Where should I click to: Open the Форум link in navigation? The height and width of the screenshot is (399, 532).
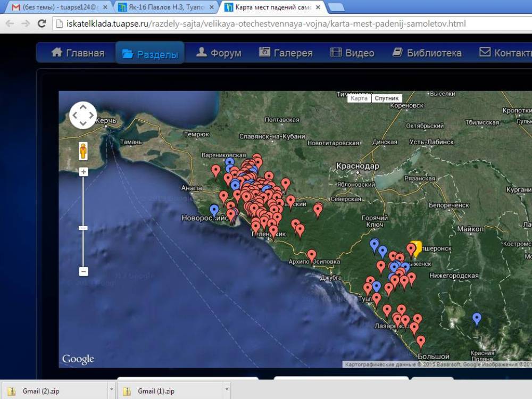[x=219, y=53]
